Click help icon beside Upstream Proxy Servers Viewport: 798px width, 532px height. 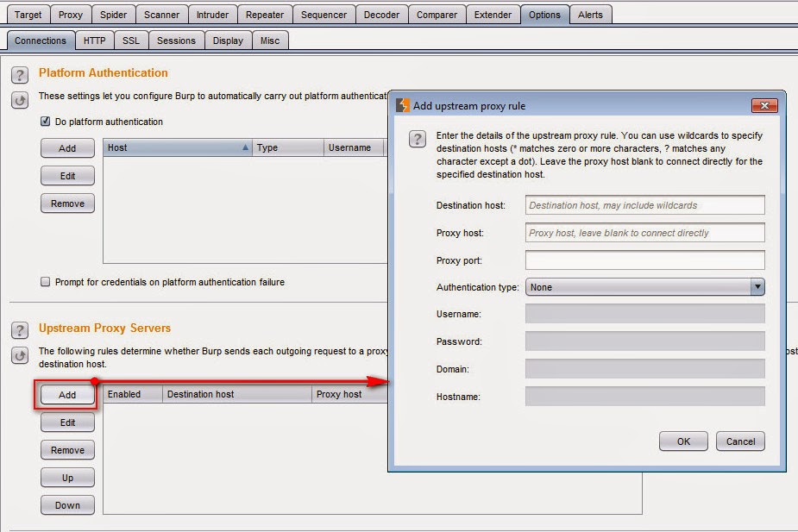(x=20, y=330)
